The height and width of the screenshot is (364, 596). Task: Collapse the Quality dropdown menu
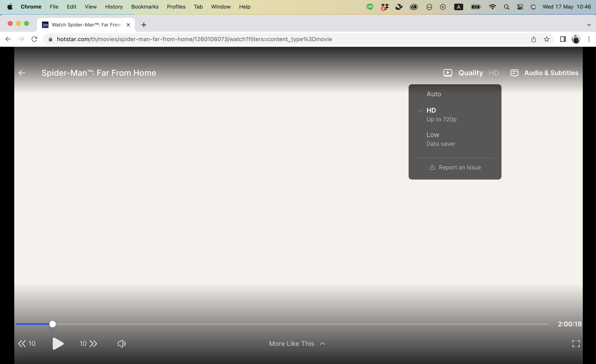471,73
